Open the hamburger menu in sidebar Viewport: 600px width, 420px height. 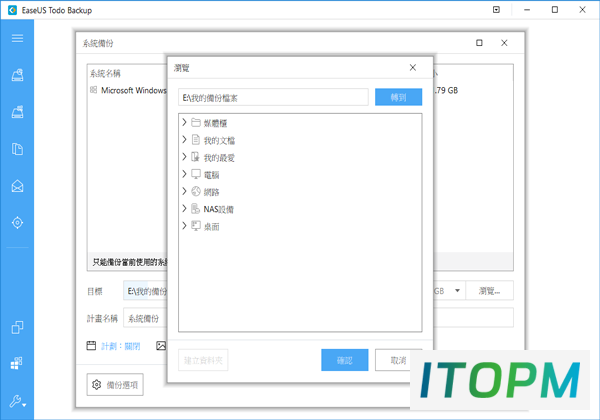tap(17, 38)
